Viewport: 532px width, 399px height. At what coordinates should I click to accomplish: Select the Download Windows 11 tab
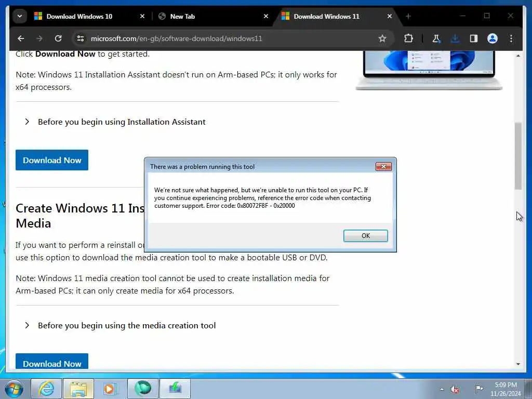click(326, 16)
